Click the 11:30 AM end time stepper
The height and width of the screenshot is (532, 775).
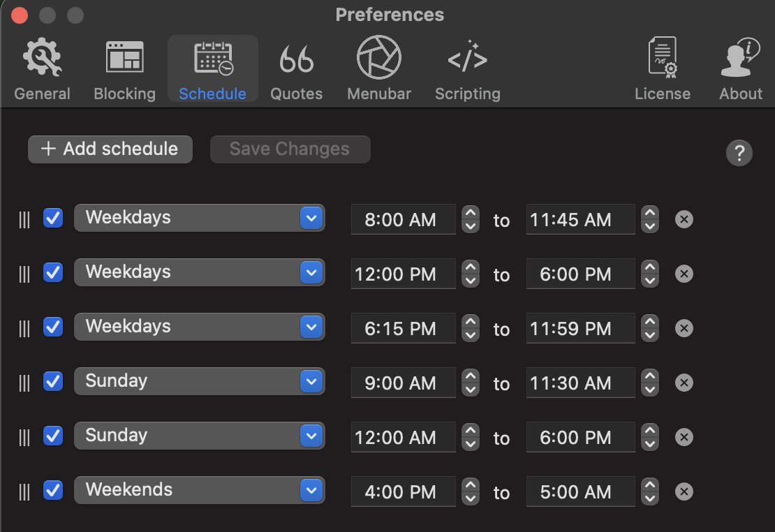(x=650, y=383)
